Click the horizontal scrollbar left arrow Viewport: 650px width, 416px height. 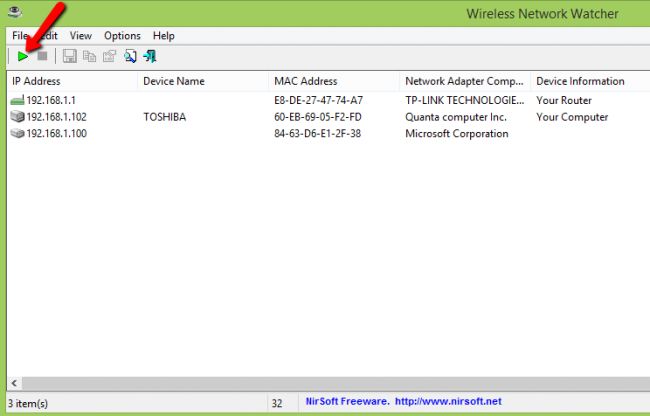point(15,383)
